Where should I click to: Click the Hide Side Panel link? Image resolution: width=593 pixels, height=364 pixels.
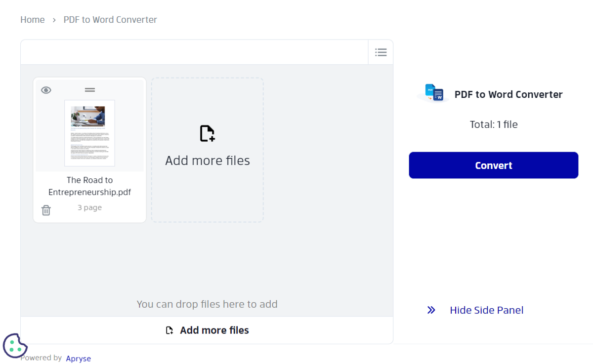[486, 310]
